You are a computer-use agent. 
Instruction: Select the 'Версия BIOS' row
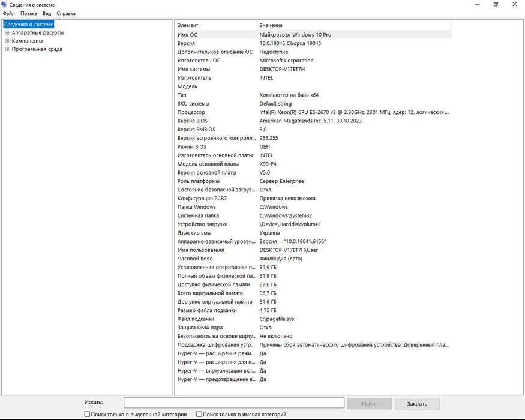pos(314,121)
